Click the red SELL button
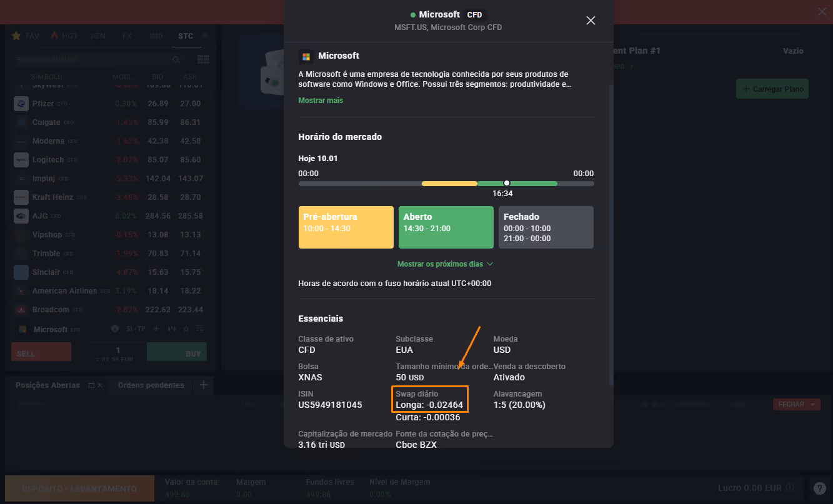Image resolution: width=833 pixels, height=504 pixels. pos(41,352)
